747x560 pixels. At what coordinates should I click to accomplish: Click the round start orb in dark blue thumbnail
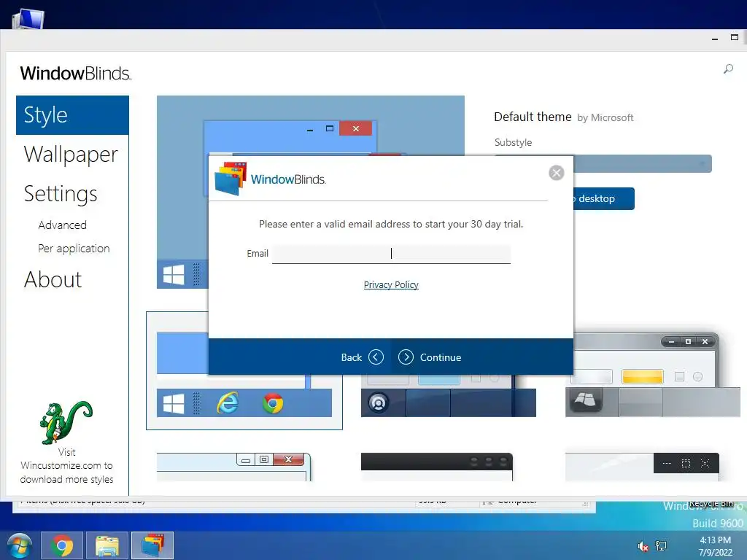coord(379,402)
